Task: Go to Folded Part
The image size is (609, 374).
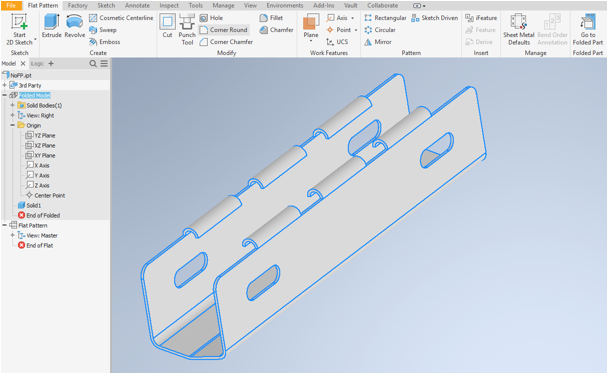Action: (x=588, y=30)
